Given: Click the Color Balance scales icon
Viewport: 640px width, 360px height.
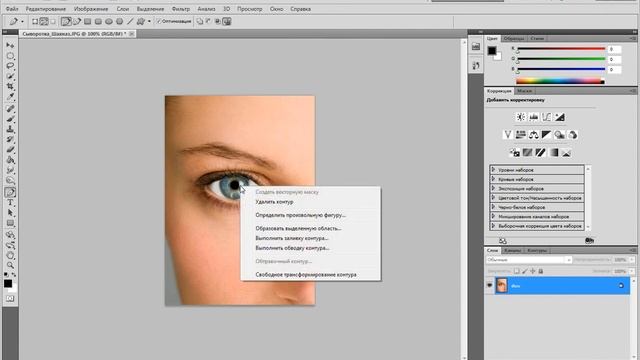Looking at the screenshot, I should tap(533, 135).
